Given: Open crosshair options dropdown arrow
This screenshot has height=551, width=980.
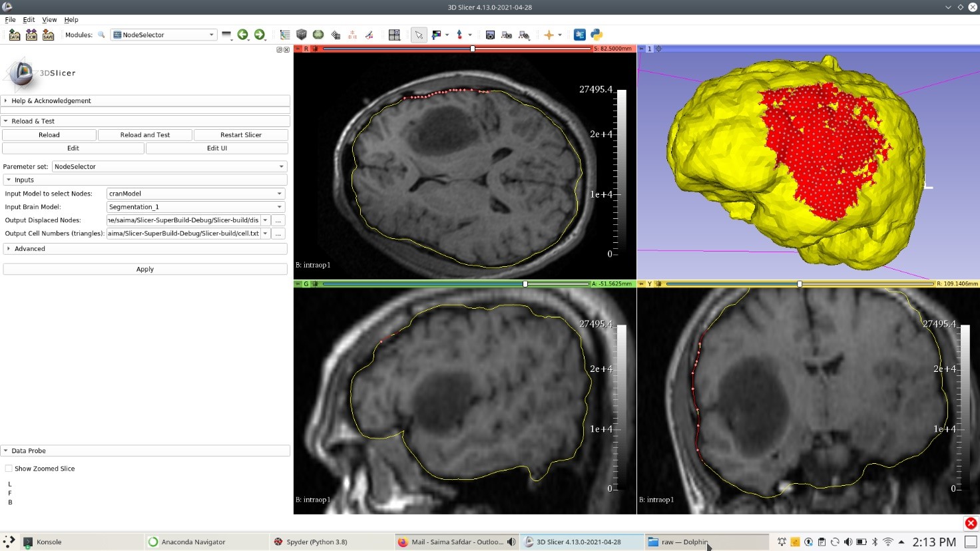Looking at the screenshot, I should (560, 35).
